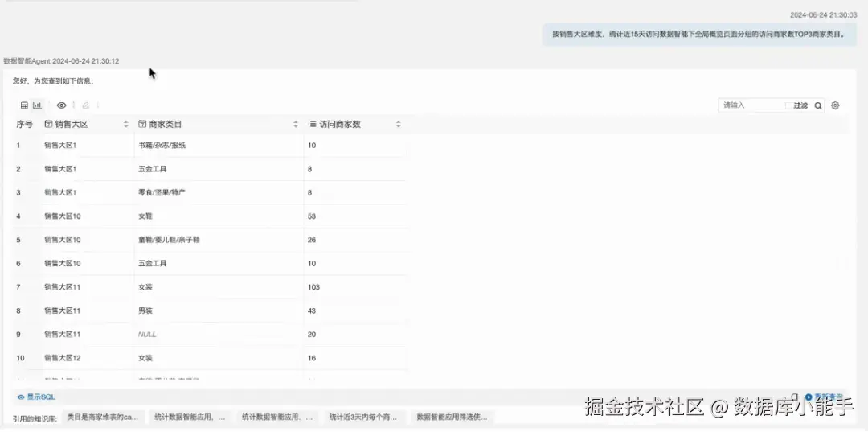
Task: Toggle the eye preview icon in toolbar
Action: click(61, 105)
